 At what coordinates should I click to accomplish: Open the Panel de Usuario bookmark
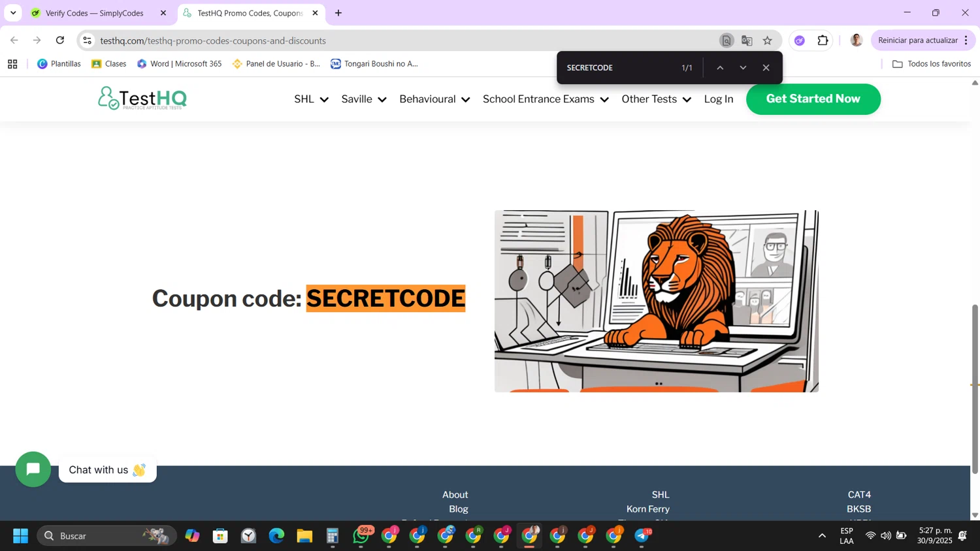click(x=276, y=64)
